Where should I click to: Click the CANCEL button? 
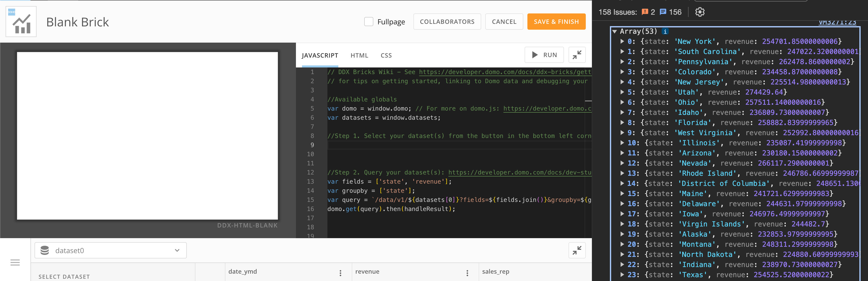(504, 22)
